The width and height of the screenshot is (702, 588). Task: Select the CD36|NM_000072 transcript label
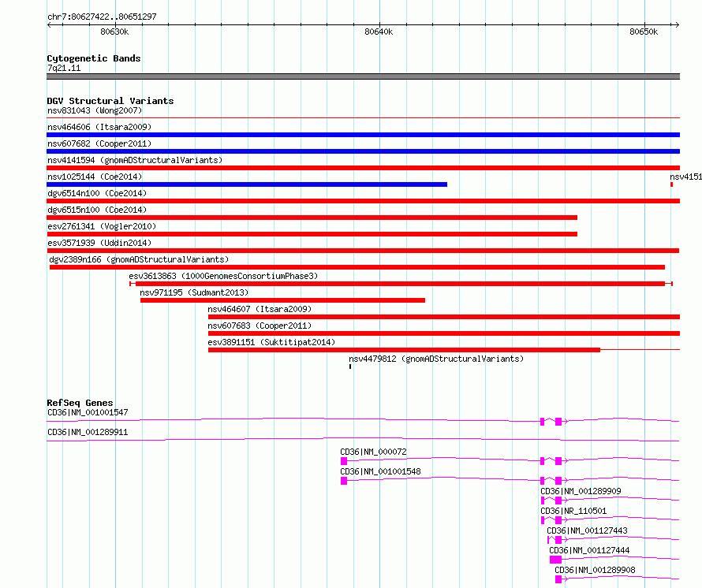pos(373,452)
